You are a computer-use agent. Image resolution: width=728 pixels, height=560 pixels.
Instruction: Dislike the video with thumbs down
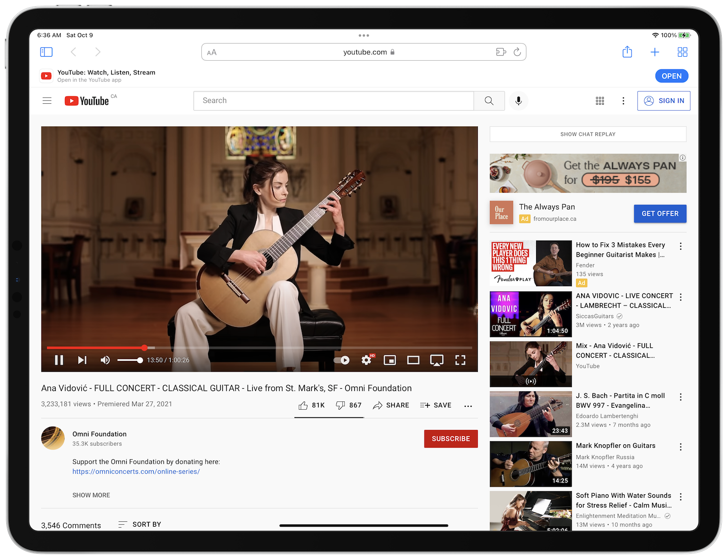point(341,405)
